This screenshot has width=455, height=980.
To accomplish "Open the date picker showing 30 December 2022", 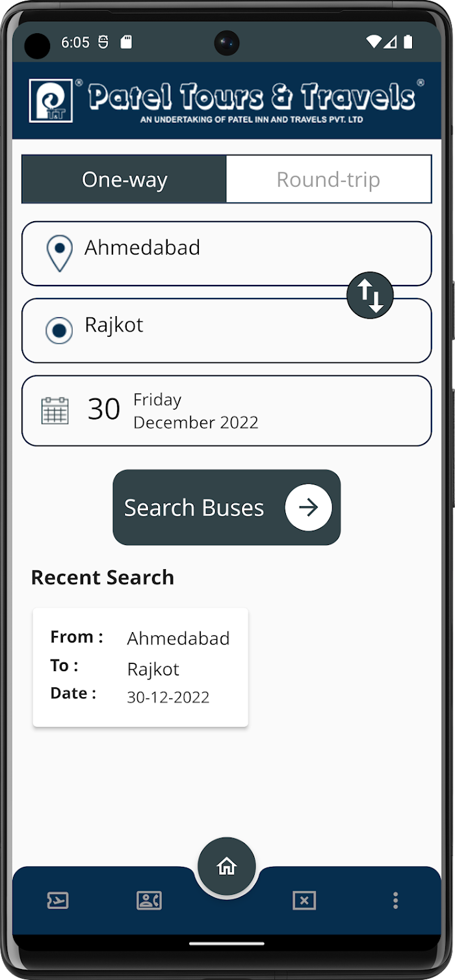I will click(227, 411).
